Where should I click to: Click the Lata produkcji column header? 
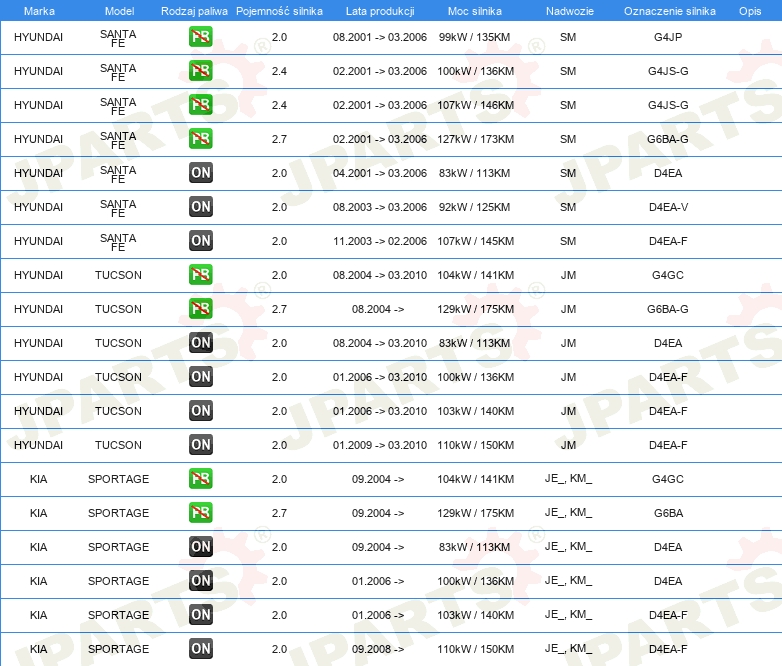pos(380,11)
